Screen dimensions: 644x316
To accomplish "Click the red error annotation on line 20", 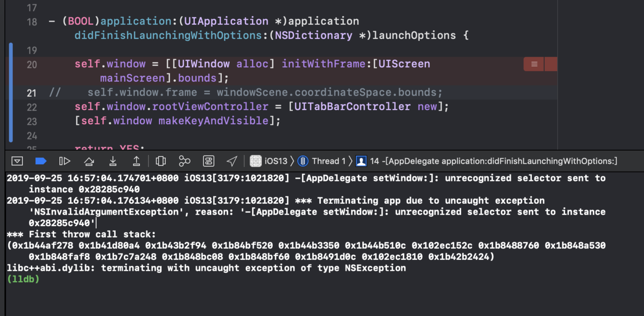I will pos(534,64).
